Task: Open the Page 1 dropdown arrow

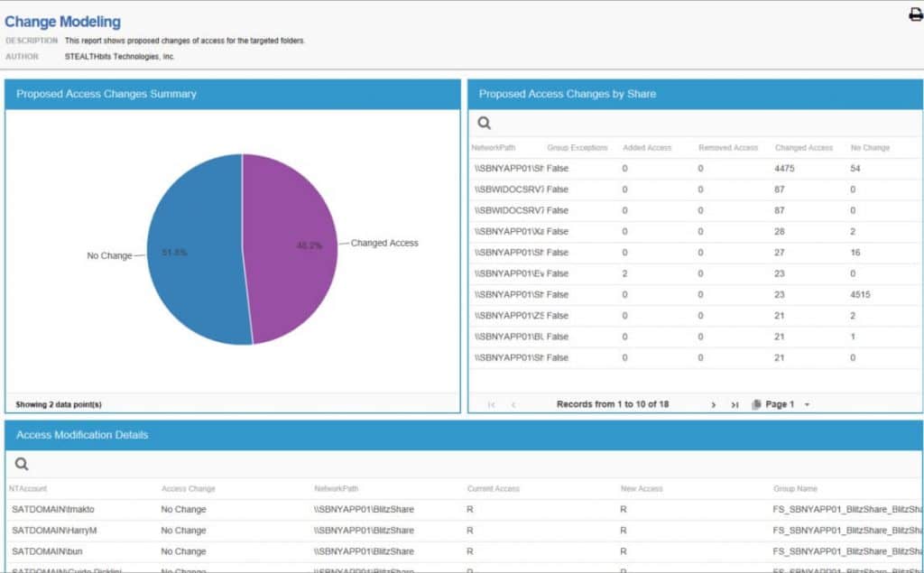Action: pos(807,404)
